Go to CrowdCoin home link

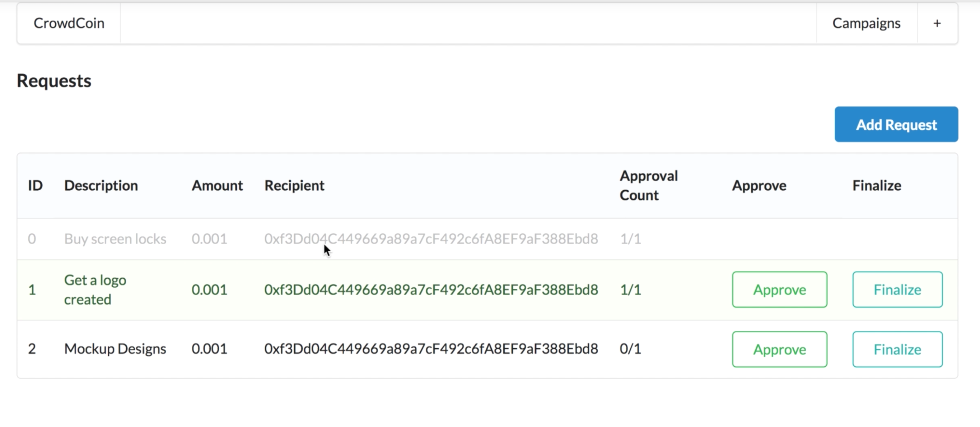point(69,24)
